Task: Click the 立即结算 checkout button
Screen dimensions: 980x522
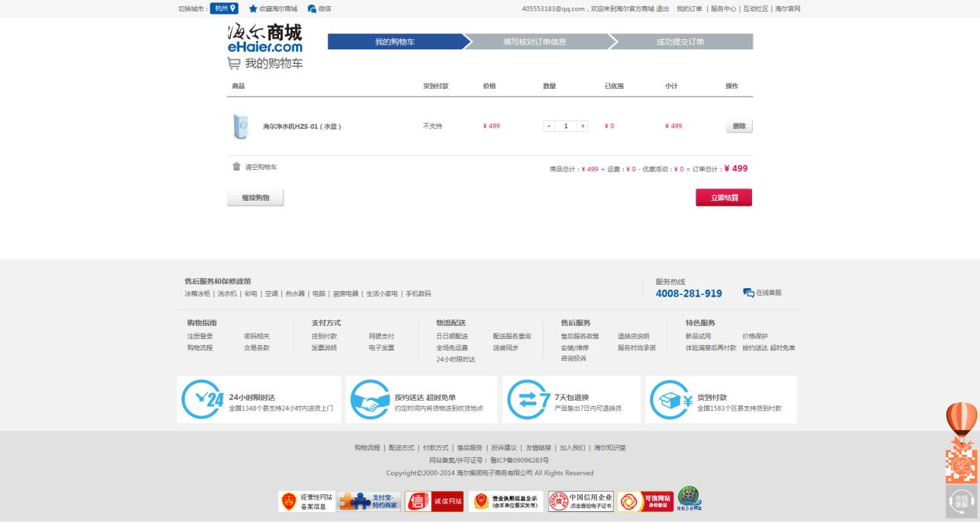Action: coord(723,198)
